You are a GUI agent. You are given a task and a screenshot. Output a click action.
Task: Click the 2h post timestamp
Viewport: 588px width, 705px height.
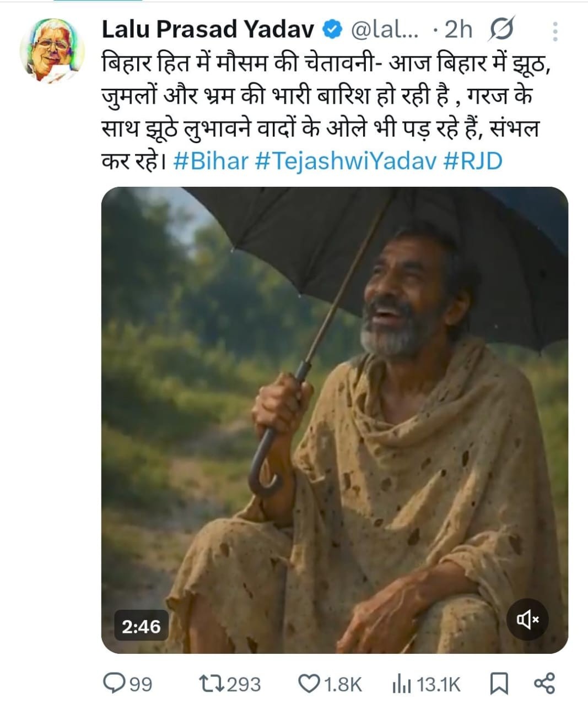click(x=458, y=30)
